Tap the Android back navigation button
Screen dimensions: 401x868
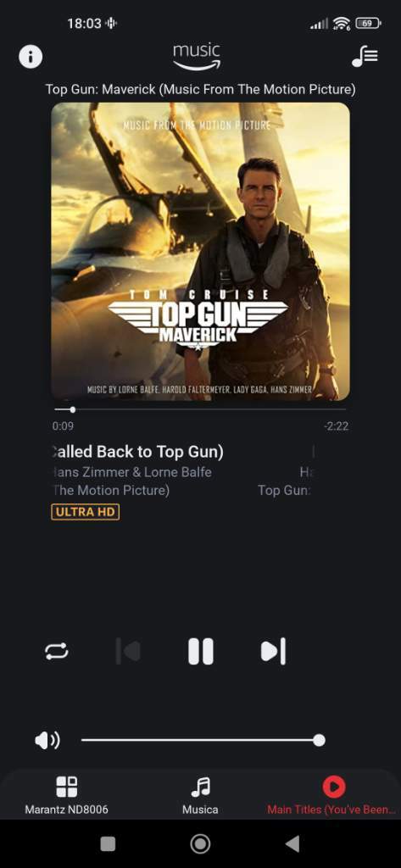[292, 843]
